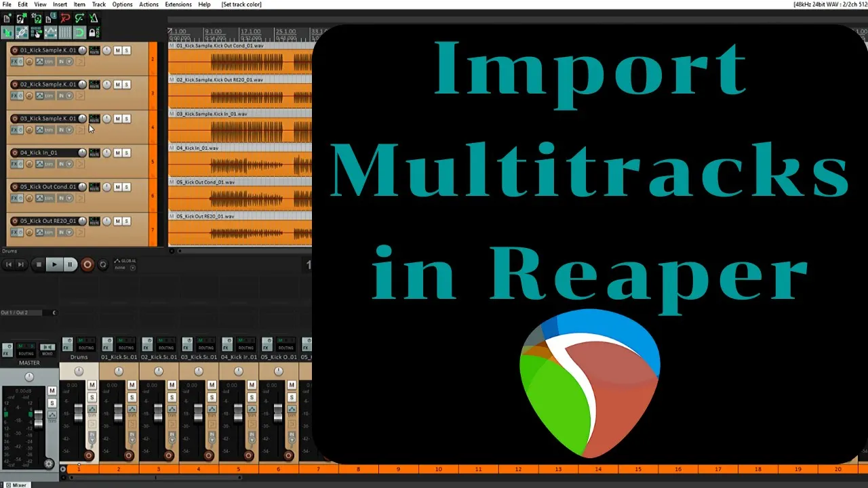Open the Track menu
868x488 pixels.
99,4
